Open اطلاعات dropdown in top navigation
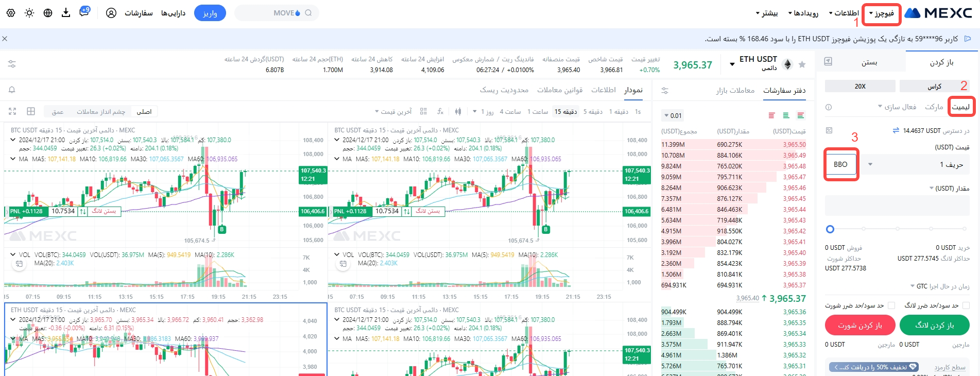 tap(844, 13)
